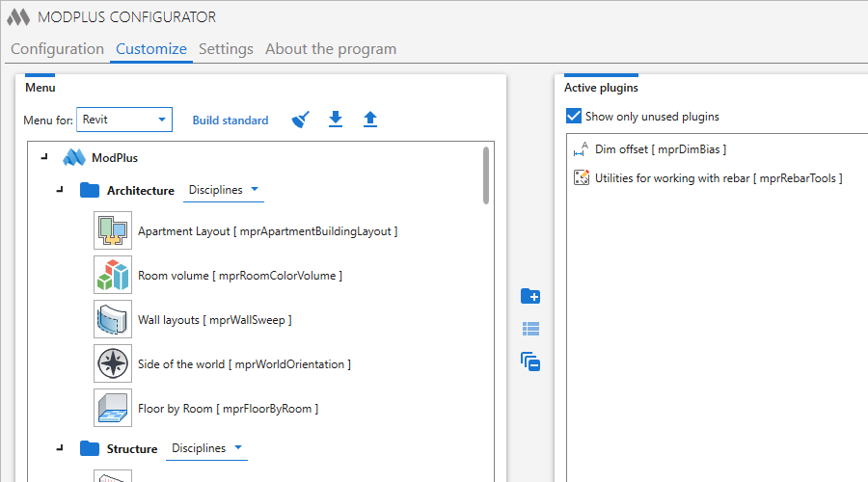The height and width of the screenshot is (482, 868).
Task: Click the clear menu broom icon
Action: click(x=301, y=119)
